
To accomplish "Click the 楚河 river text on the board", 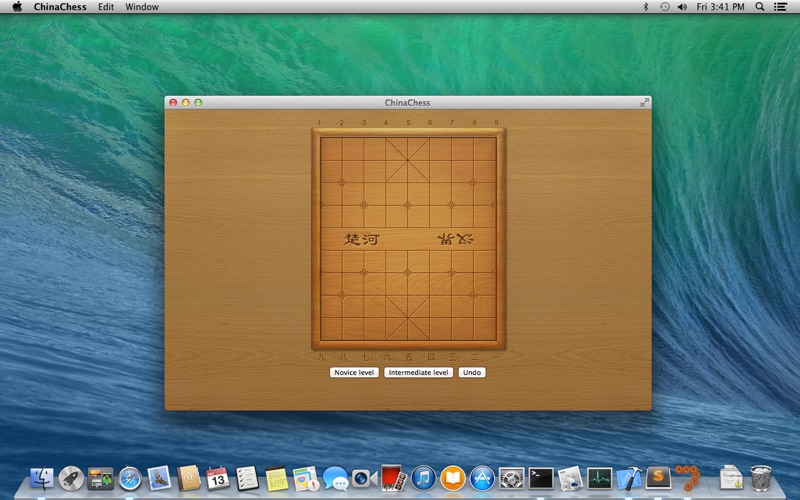I will coord(362,239).
